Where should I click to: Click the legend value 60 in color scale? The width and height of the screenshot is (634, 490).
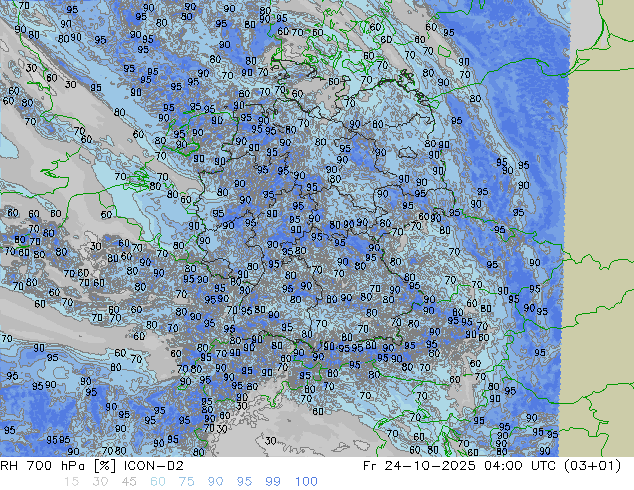[x=158, y=482]
